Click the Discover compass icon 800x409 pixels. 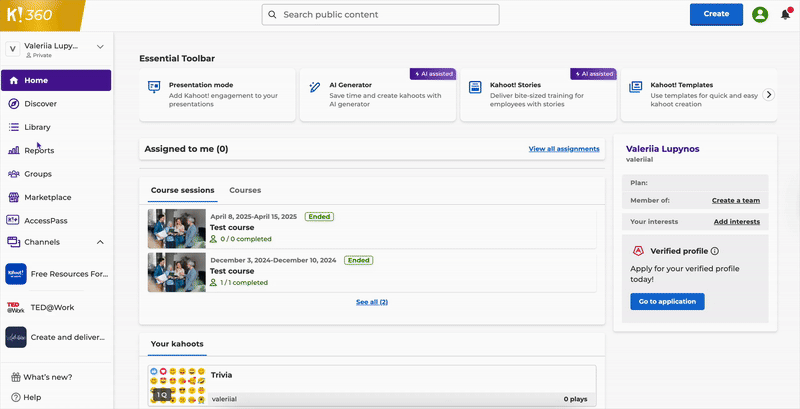(14, 104)
